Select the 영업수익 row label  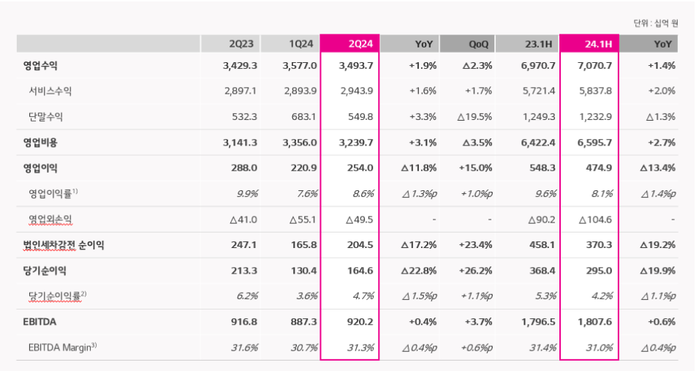point(41,66)
